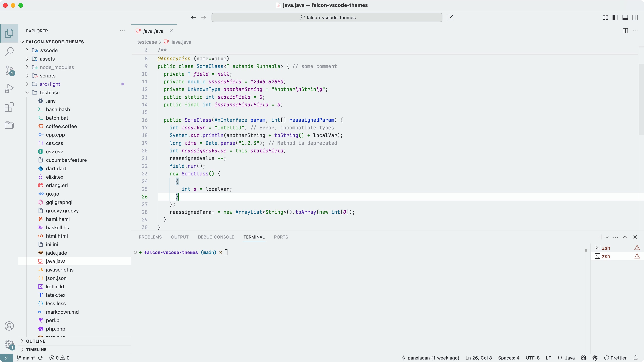Open the Search view in activity bar
The height and width of the screenshot is (362, 644).
tap(9, 52)
